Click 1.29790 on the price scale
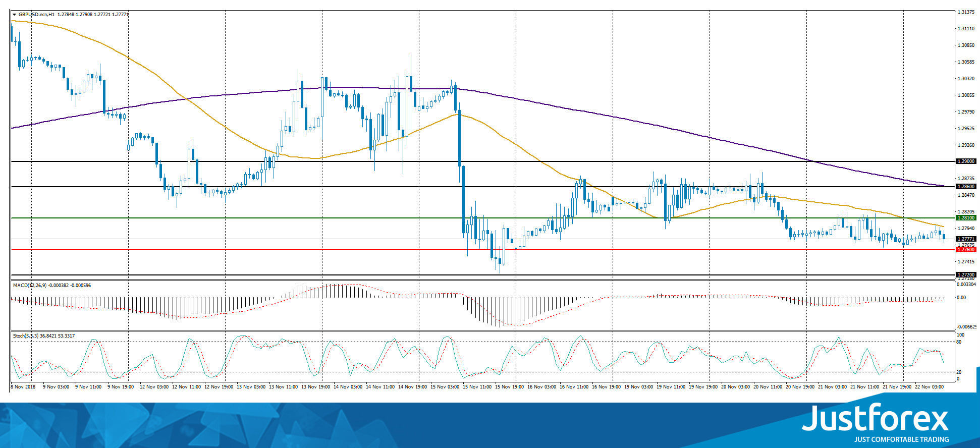The image size is (980, 448). 966,112
